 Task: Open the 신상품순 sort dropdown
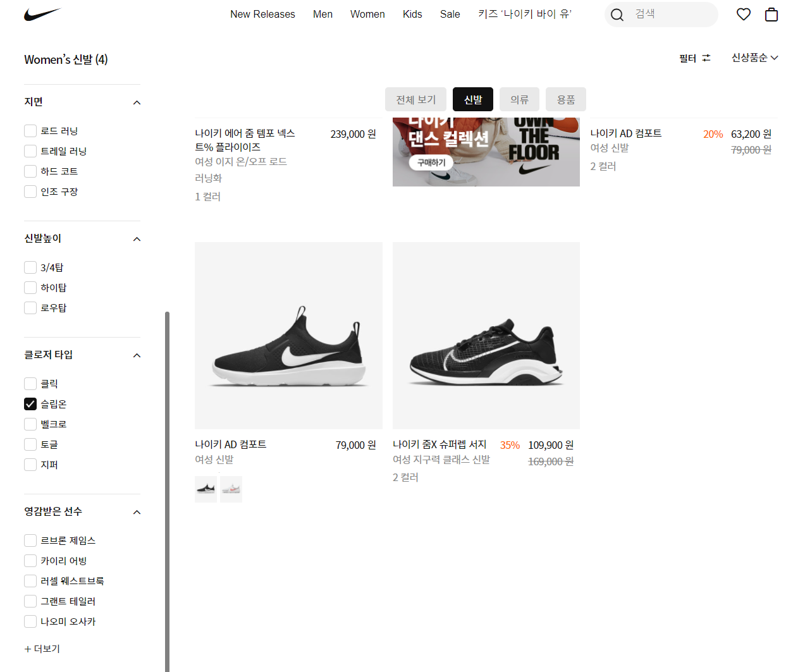pos(755,58)
